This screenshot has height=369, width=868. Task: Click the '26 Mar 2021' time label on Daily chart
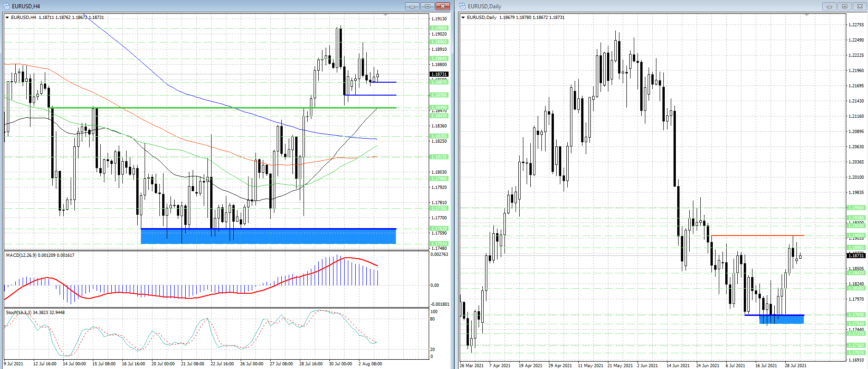(472, 366)
